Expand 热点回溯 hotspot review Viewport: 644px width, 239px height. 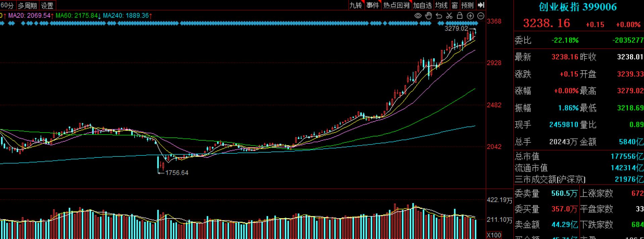tap(396, 5)
